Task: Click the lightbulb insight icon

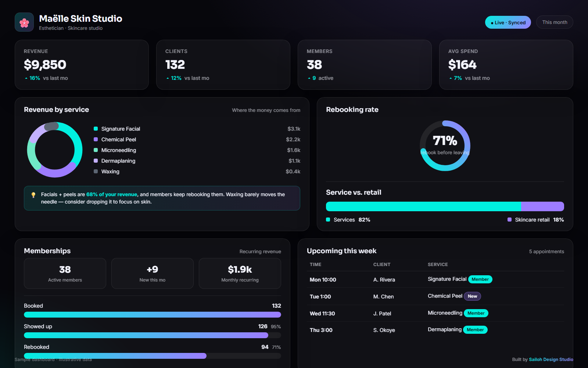Action: (x=33, y=195)
